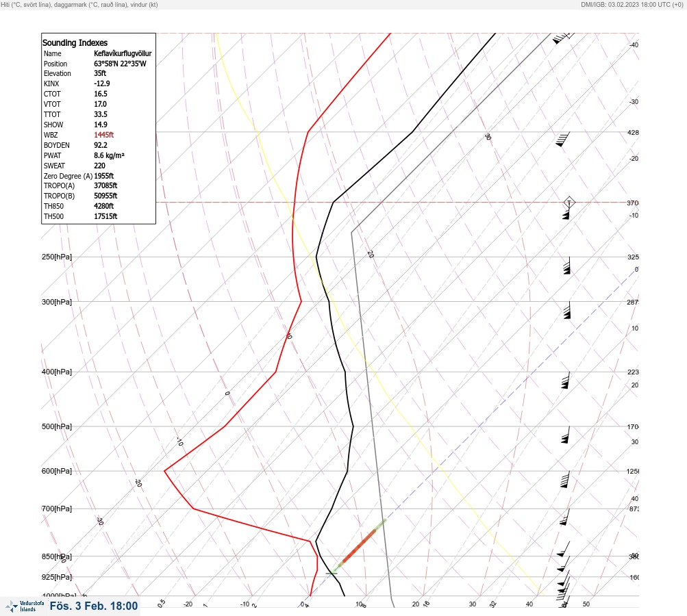
Task: Select the wind barb at 600 hPa level
Action: tap(565, 479)
